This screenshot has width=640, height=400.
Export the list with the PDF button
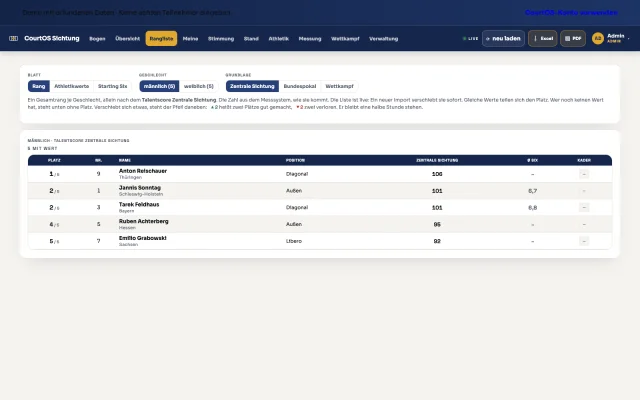[573, 38]
